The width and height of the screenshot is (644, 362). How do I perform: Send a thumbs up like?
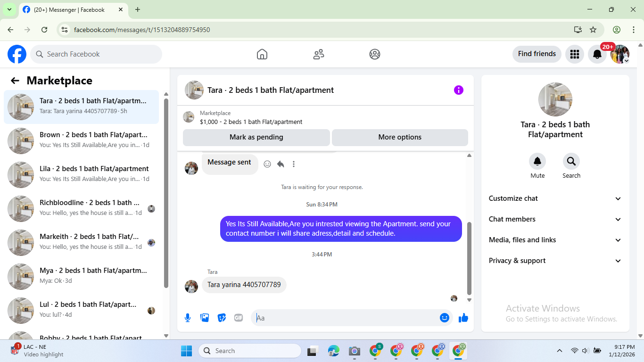pos(463,318)
